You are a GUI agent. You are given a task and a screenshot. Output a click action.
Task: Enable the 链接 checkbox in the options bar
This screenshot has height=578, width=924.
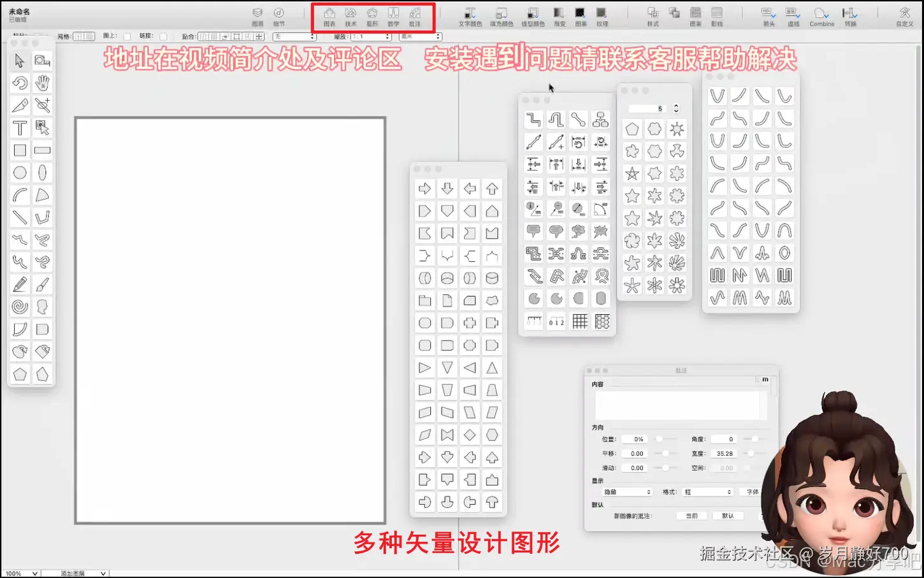tap(162, 36)
